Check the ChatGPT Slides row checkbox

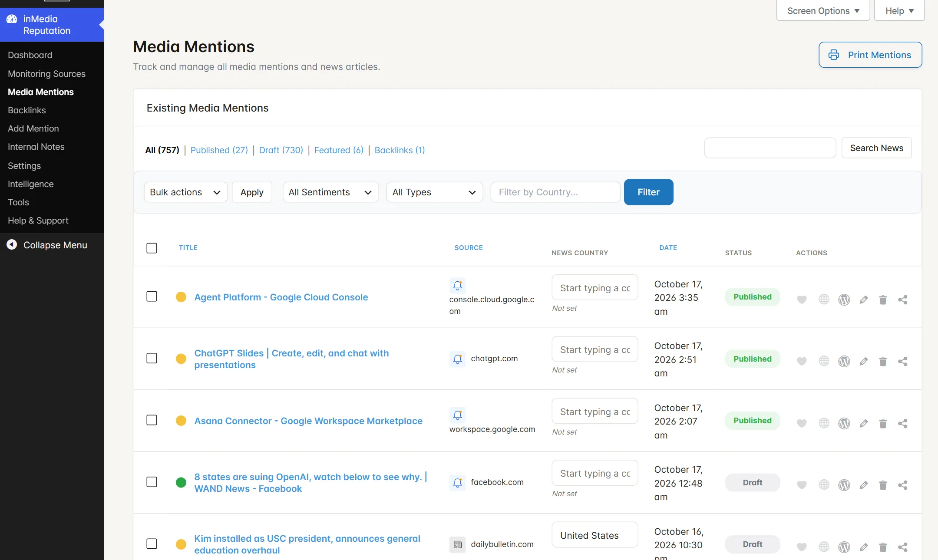[152, 358]
